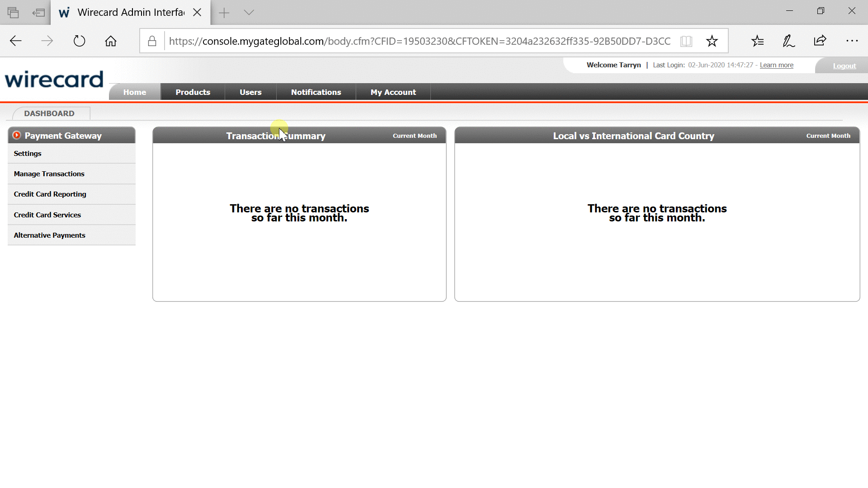Image resolution: width=868 pixels, height=488 pixels.
Task: Open the Learn more link
Action: pyautogui.click(x=776, y=65)
